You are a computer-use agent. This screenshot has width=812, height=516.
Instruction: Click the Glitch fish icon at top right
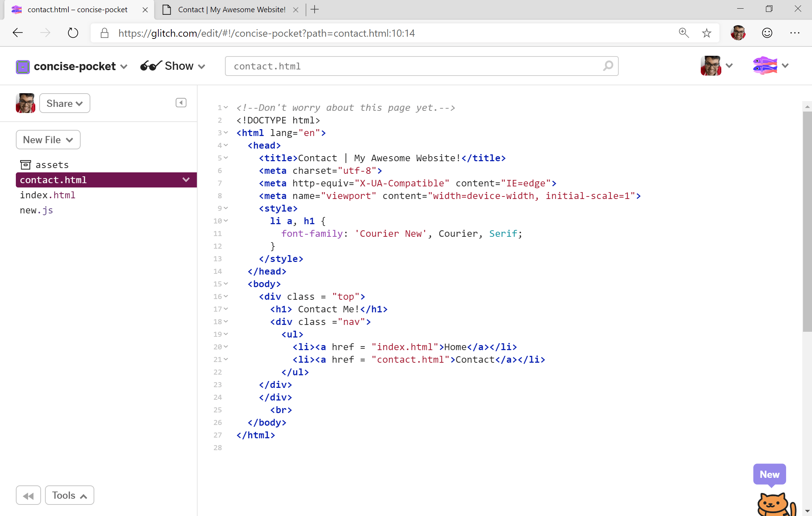coord(765,65)
